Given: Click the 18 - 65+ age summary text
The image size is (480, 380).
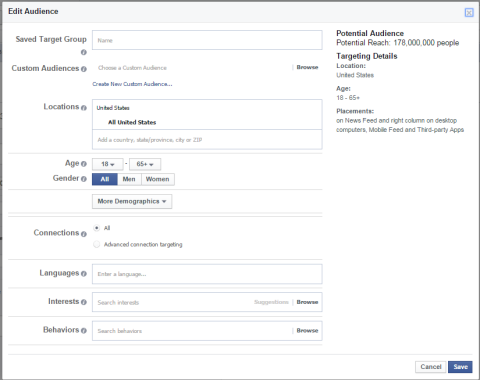Looking at the screenshot, I should 348,98.
